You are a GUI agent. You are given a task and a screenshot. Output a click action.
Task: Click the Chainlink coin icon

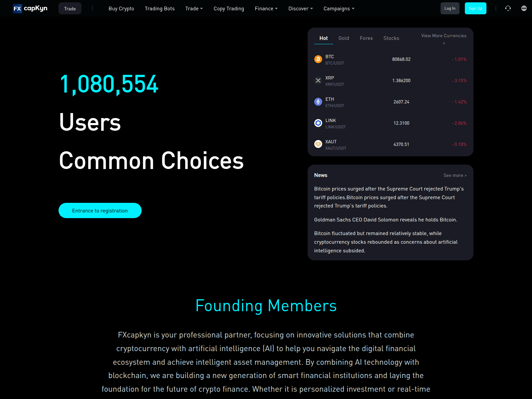318,123
